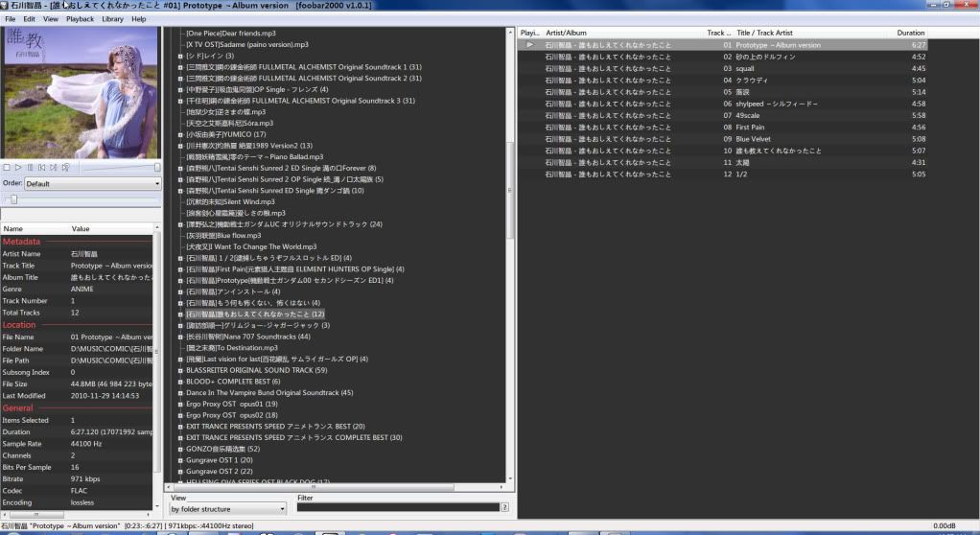Open the Edit menu
980x535 pixels.
tap(30, 19)
